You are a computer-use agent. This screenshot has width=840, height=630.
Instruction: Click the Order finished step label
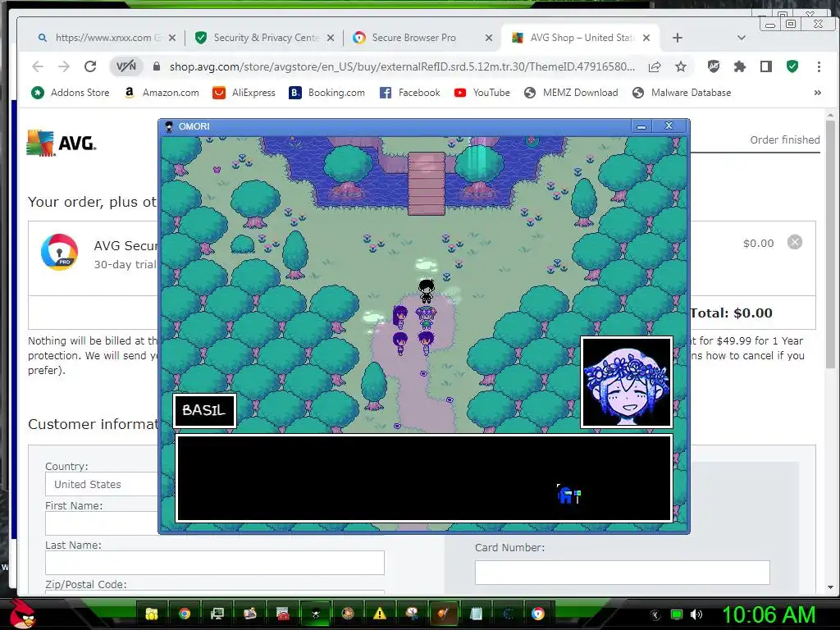pyautogui.click(x=784, y=139)
